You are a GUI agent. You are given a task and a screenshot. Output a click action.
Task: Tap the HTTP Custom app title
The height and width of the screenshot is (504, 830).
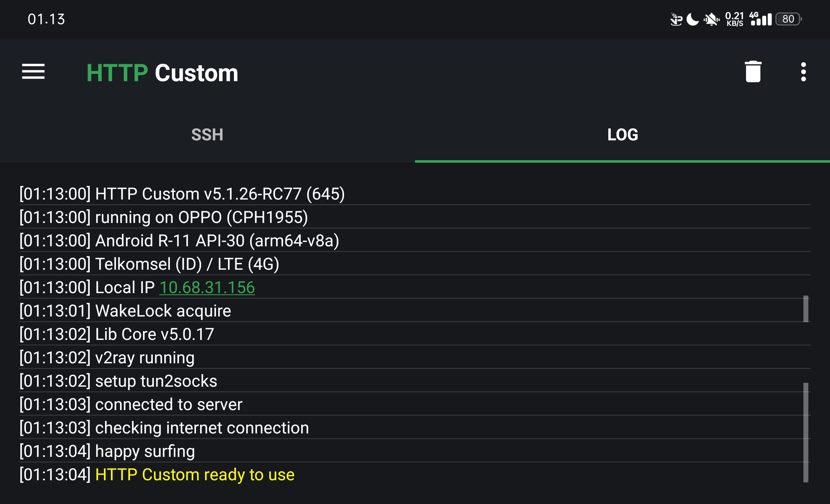pos(162,73)
